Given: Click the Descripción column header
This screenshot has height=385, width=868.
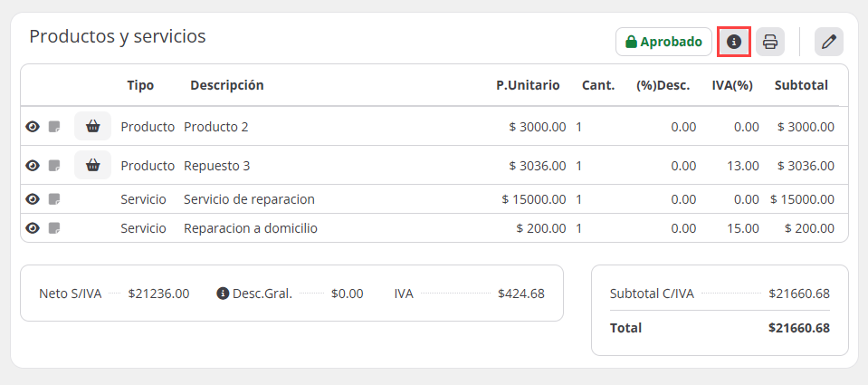Looking at the screenshot, I should point(226,85).
